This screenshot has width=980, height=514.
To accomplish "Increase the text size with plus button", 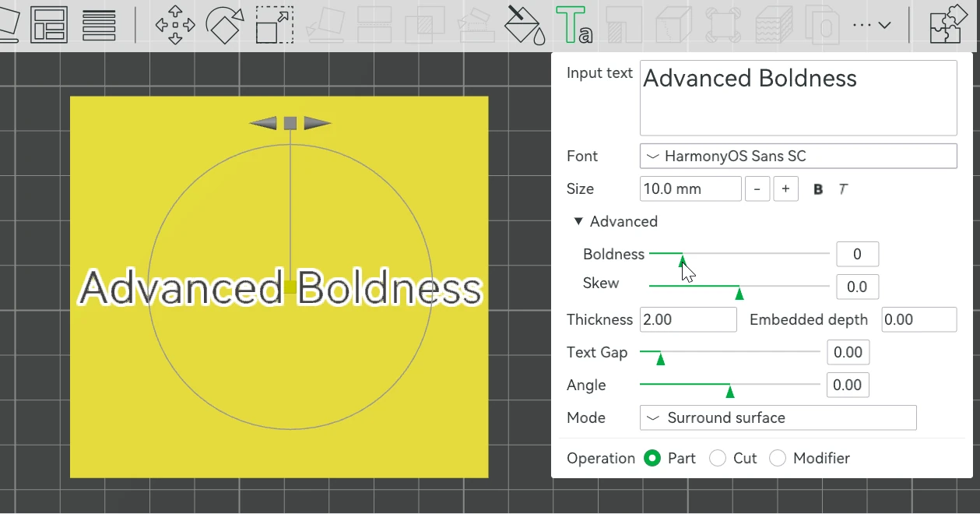I will point(786,189).
